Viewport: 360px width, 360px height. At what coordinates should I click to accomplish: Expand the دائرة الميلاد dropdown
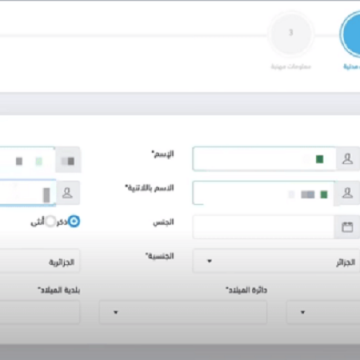[183, 312]
